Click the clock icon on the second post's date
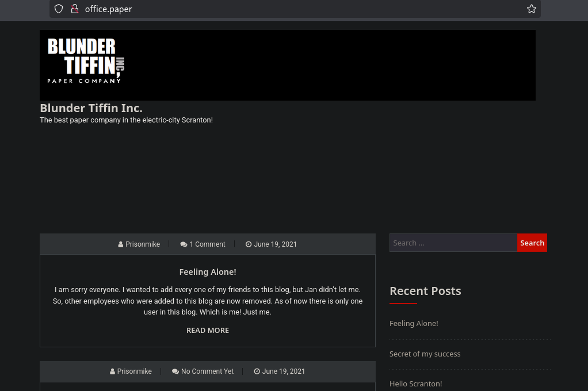Viewport: 588px width, 391px height. 257,371
